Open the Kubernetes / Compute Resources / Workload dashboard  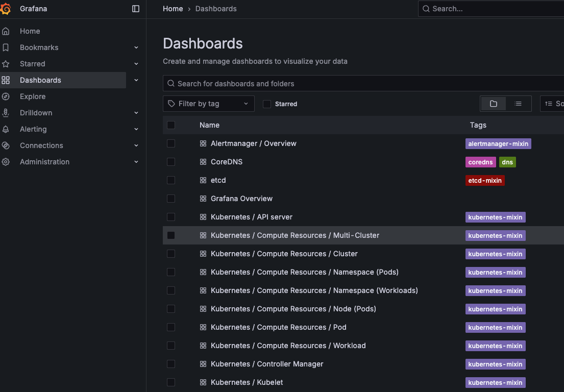coord(288,346)
